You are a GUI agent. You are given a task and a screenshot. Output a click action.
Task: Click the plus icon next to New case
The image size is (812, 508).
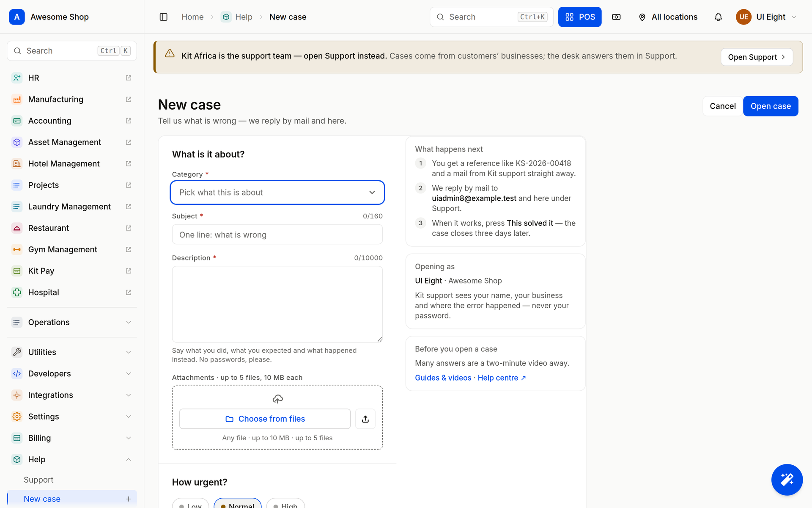(129, 499)
